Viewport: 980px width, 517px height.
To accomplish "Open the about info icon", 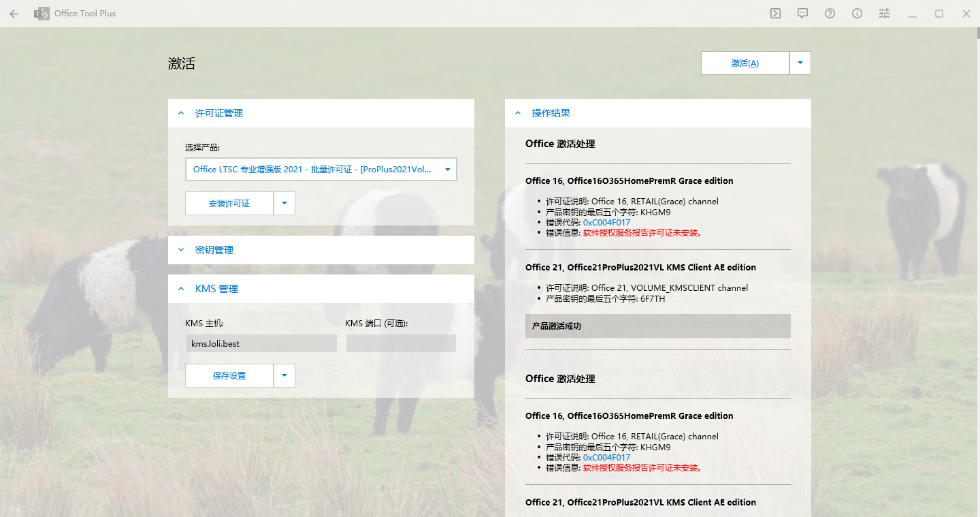I will [857, 14].
